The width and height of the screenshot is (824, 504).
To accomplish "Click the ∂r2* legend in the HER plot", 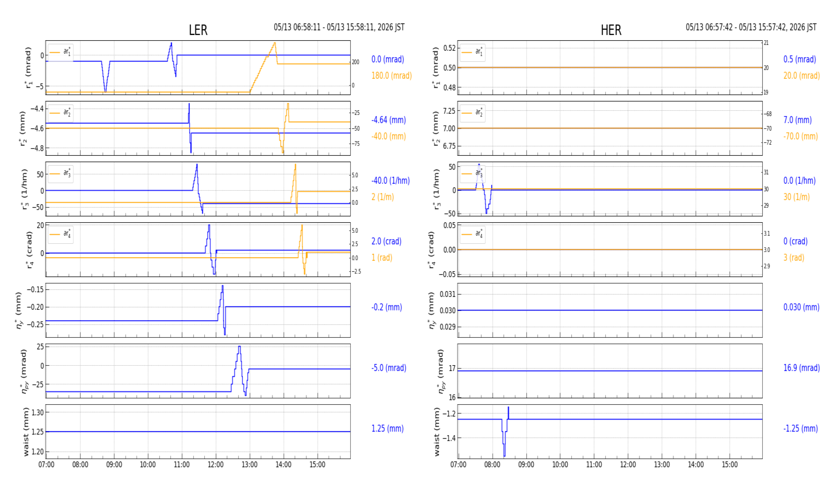I will point(473,113).
